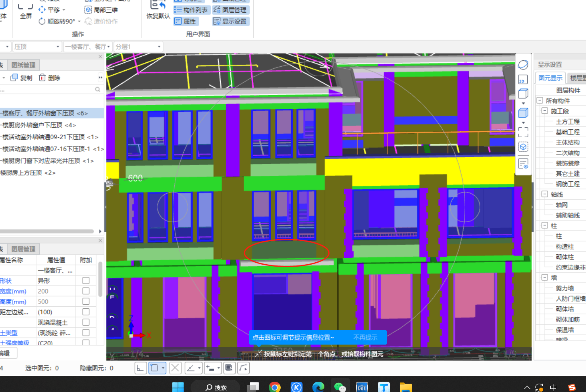This screenshot has height=392, width=586.
Task: Open the 平移 dropdown arrow
Action: [x=64, y=10]
